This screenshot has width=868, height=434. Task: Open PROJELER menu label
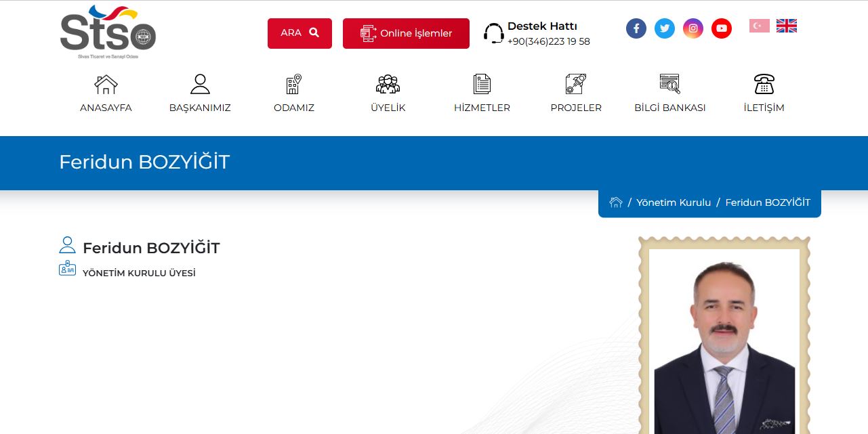[x=576, y=108]
